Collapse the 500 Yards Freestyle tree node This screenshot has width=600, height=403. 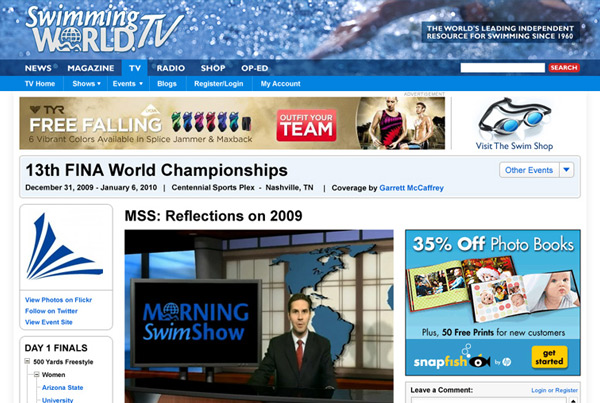click(x=27, y=361)
